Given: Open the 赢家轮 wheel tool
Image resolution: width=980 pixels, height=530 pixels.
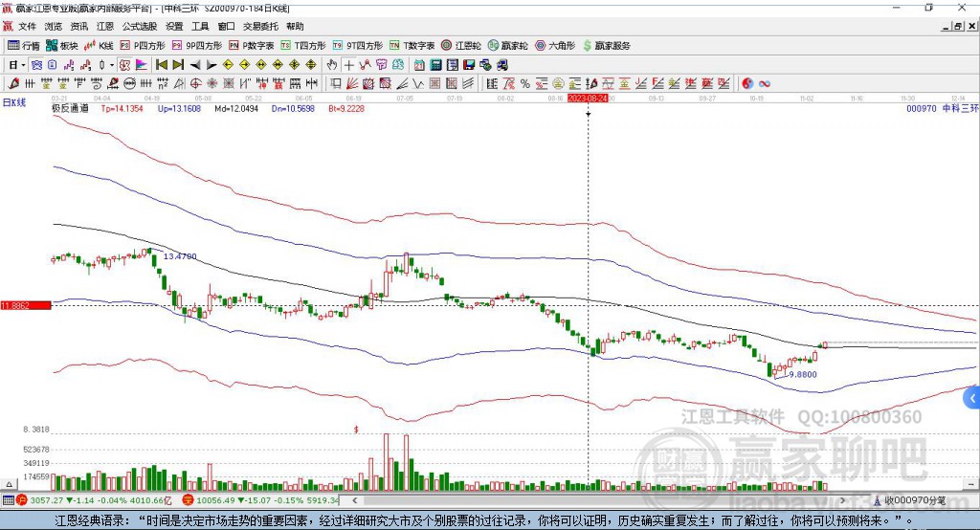Looking at the screenshot, I should pyautogui.click(x=507, y=46).
